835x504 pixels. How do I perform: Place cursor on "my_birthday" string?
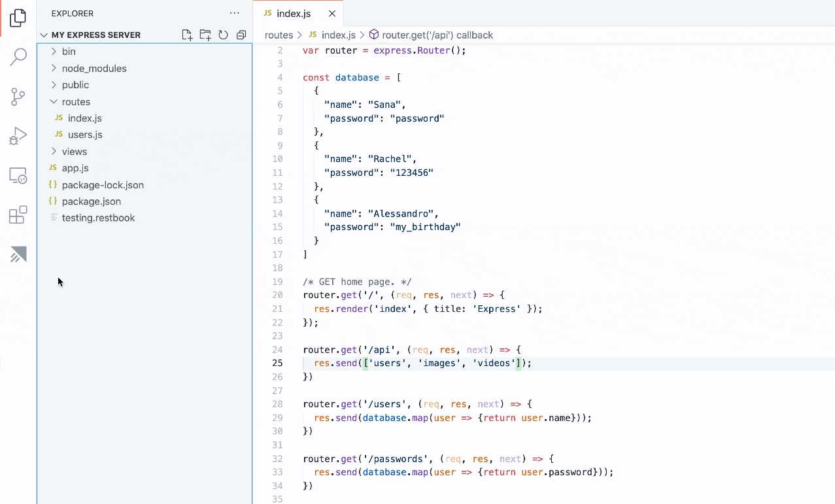click(x=426, y=227)
